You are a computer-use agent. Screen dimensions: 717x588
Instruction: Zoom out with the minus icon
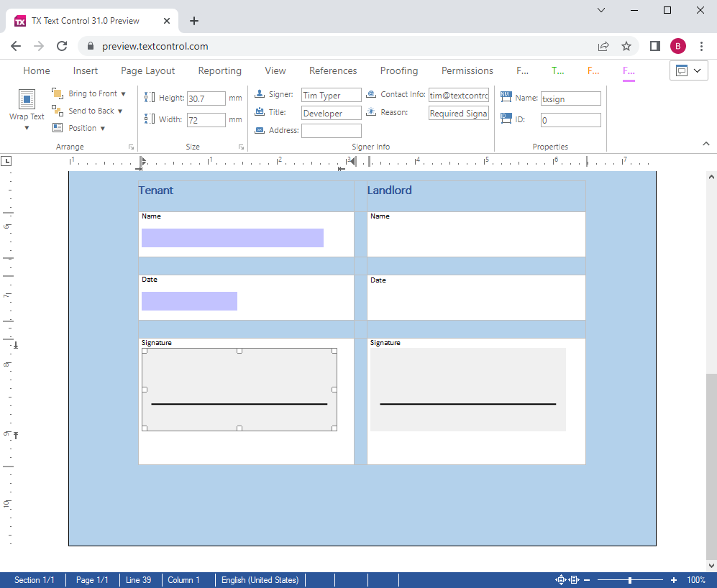click(x=587, y=580)
